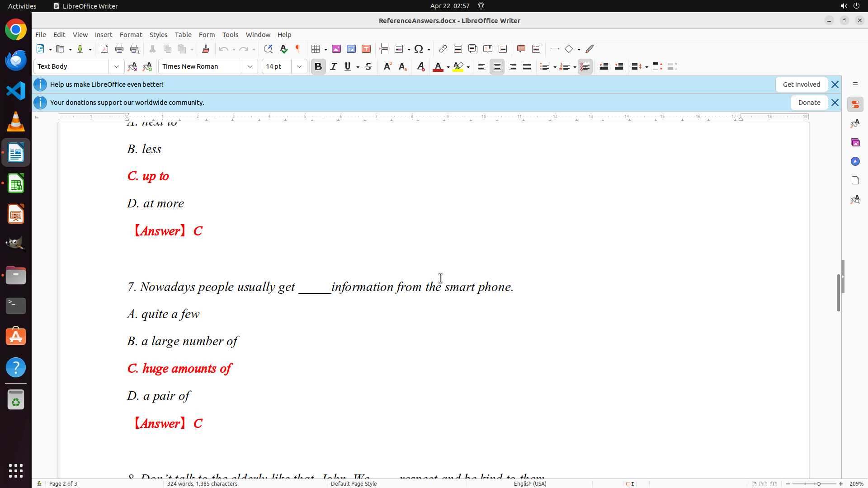The width and height of the screenshot is (868, 488).
Task: Open Navigator in the sidebar
Action: click(855, 161)
